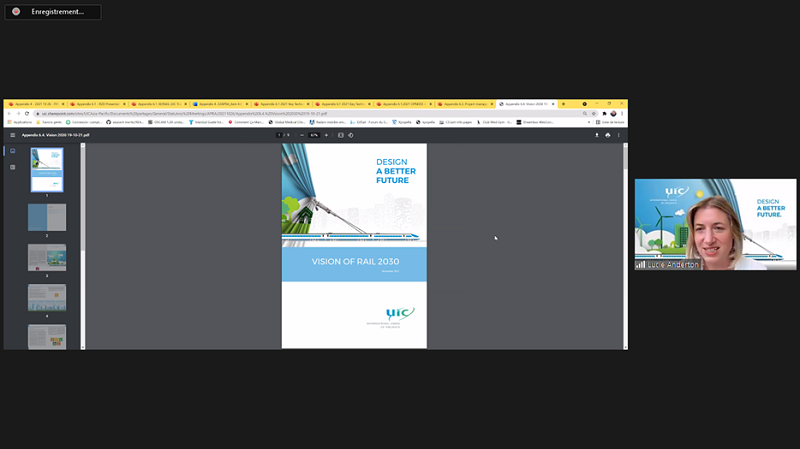
Task: Select page 4 thumbnail
Action: click(47, 297)
